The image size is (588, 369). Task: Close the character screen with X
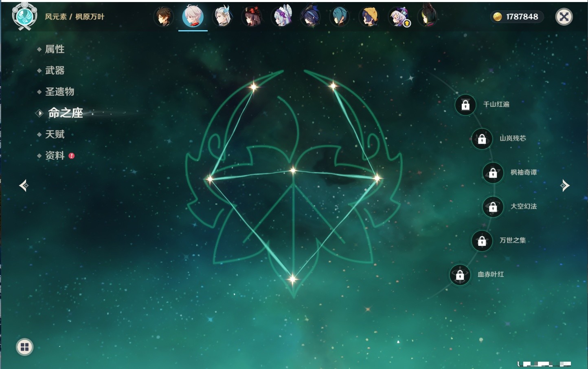564,17
